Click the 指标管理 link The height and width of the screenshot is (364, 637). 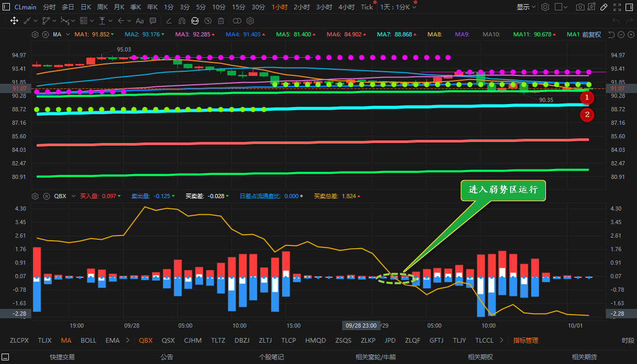tap(525, 340)
